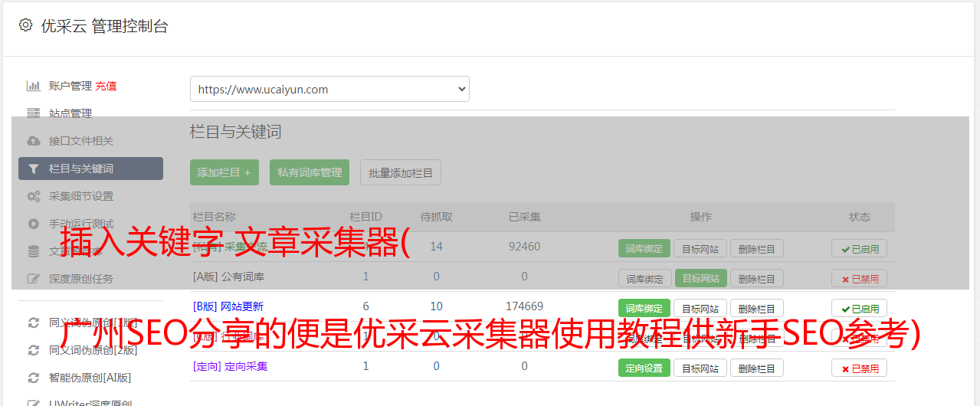Toggle 已启用 status in the 92460 row
Image resolution: width=980 pixels, height=406 pixels.
click(859, 248)
